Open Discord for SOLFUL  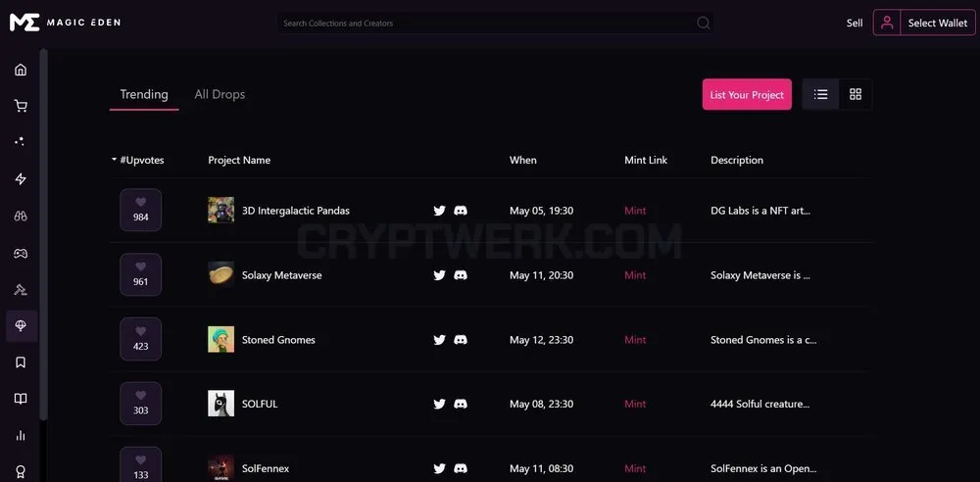461,404
